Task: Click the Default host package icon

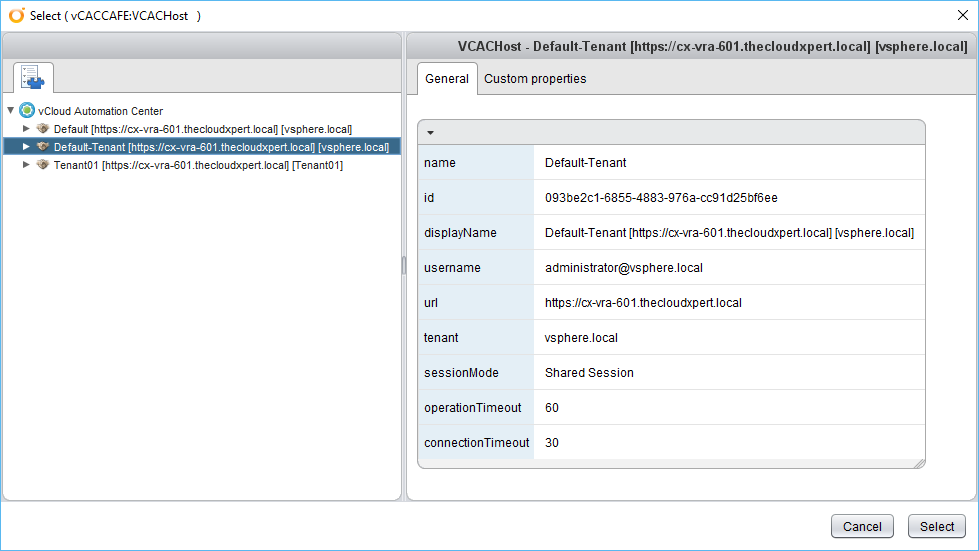Action: pos(43,129)
